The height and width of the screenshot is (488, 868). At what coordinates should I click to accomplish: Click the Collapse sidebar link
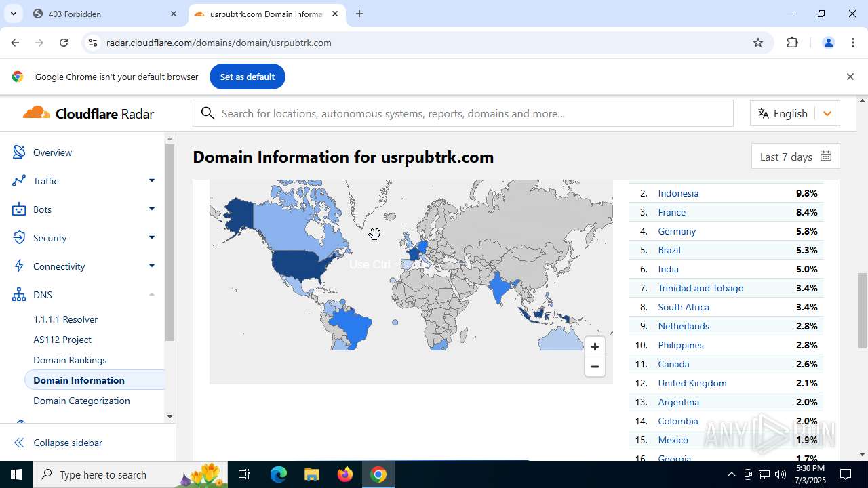pos(68,443)
